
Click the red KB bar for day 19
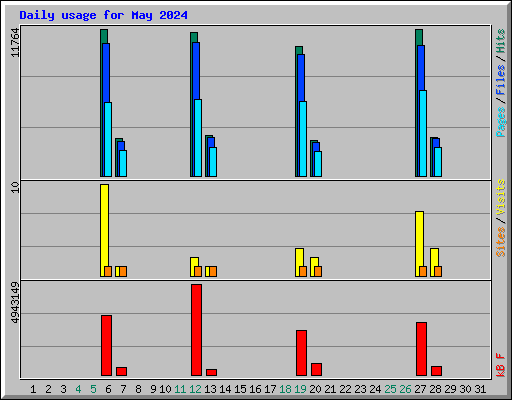301,353
